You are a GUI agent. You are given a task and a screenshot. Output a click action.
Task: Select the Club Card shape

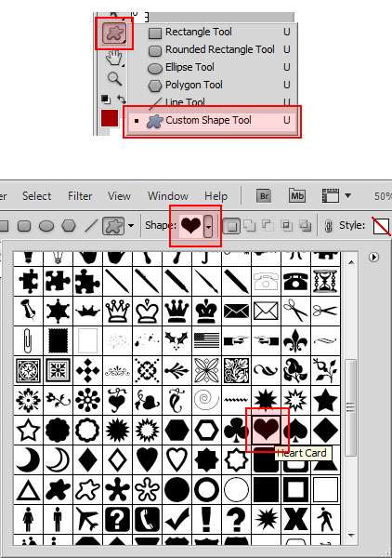pos(236,430)
